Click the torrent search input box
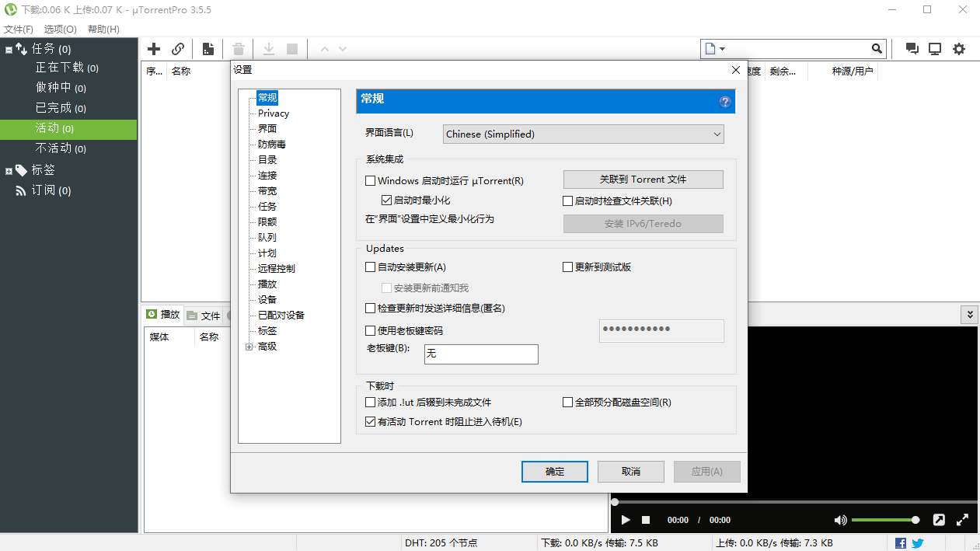The width and height of the screenshot is (980, 551). (799, 48)
